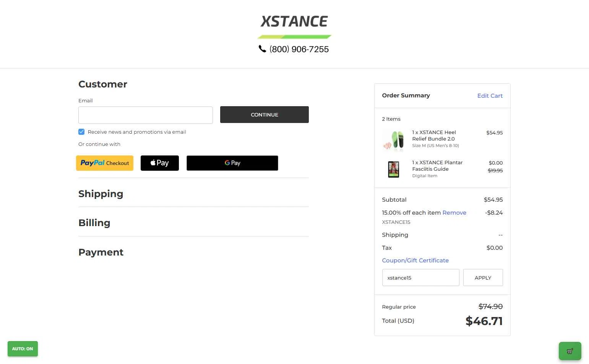Click the 'Or continue with' text

[x=99, y=144]
